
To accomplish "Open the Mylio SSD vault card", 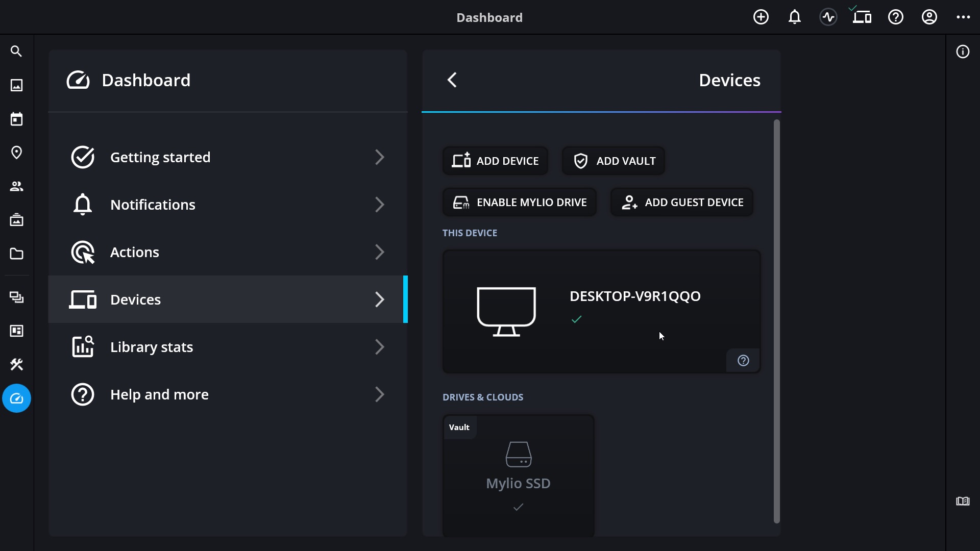I will pyautogui.click(x=518, y=475).
